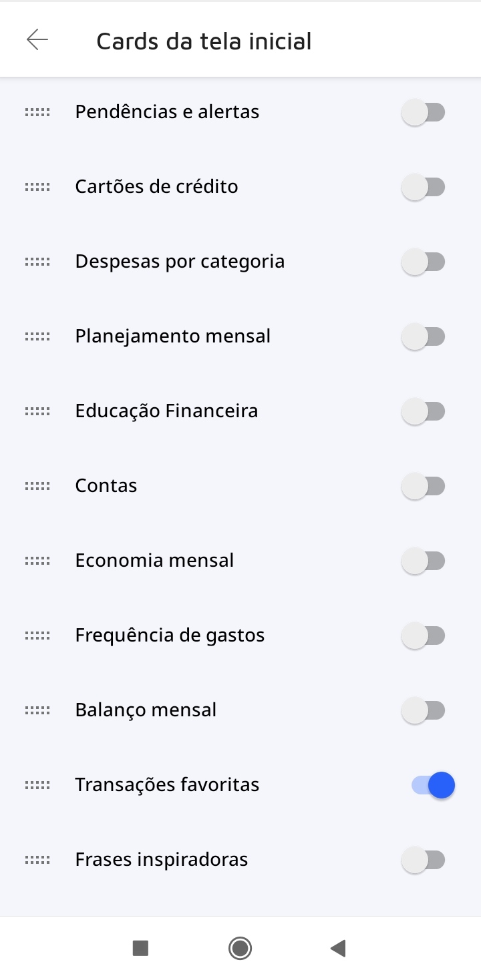Image resolution: width=481 pixels, height=980 pixels.
Task: Tap the Android home button
Action: 240,948
